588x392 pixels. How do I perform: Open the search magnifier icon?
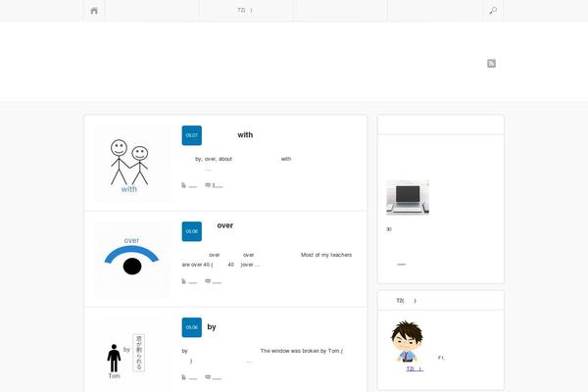pyautogui.click(x=493, y=11)
